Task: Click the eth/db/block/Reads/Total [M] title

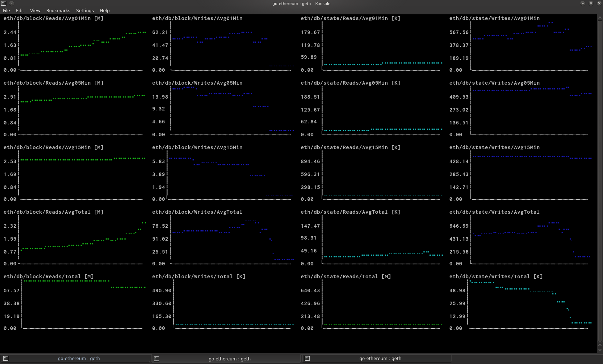Action: [49, 276]
